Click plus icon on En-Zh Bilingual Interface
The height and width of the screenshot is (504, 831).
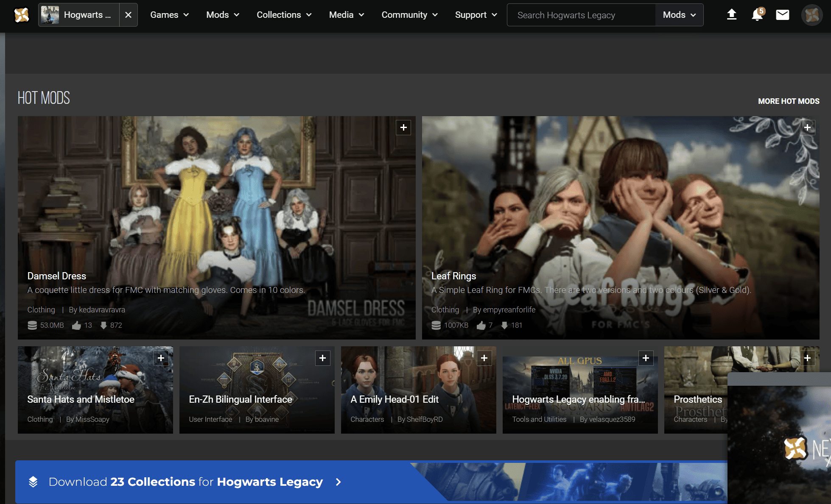pyautogui.click(x=322, y=358)
